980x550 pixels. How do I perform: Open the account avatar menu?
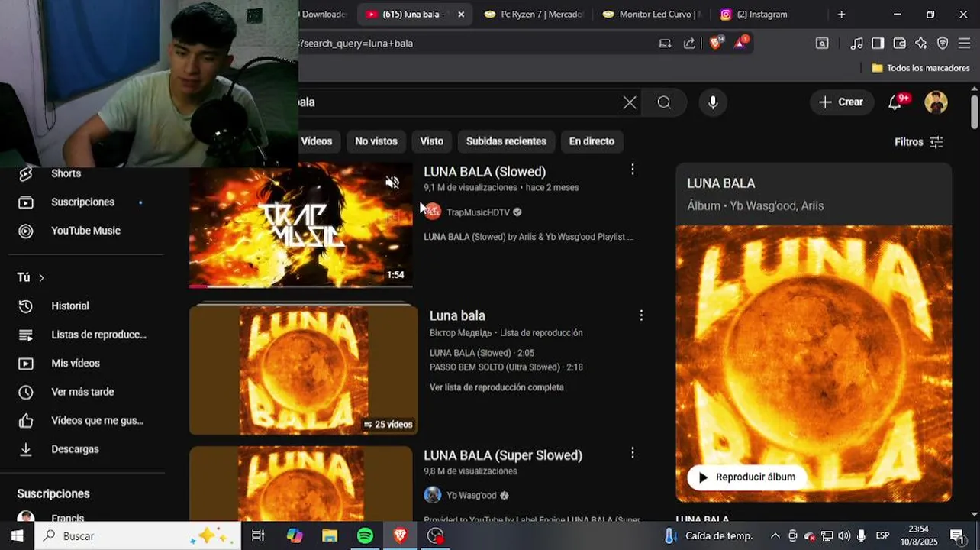[936, 102]
